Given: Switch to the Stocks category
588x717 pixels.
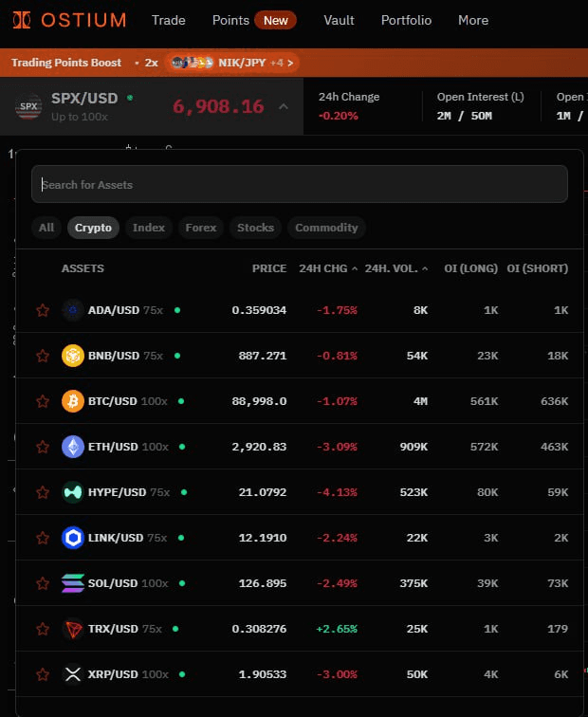Looking at the screenshot, I should tap(255, 228).
